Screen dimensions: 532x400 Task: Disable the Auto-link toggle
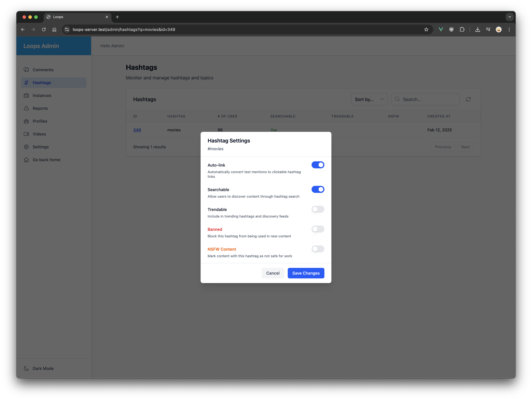318,165
